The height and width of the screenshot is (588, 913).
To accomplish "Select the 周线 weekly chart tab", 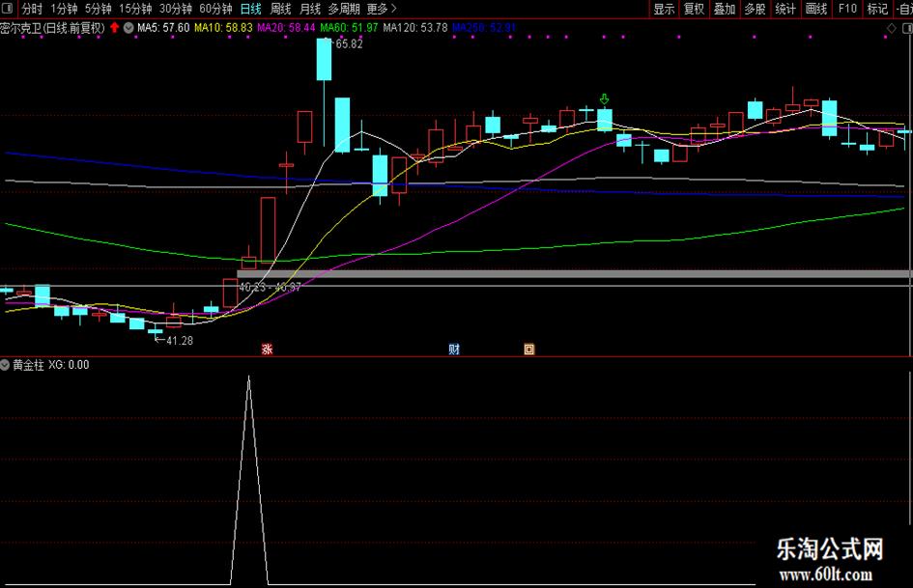I will pyautogui.click(x=280, y=9).
